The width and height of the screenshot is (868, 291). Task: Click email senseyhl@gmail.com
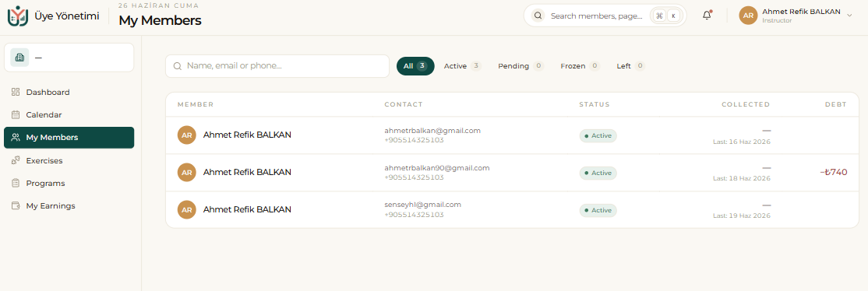pos(422,205)
